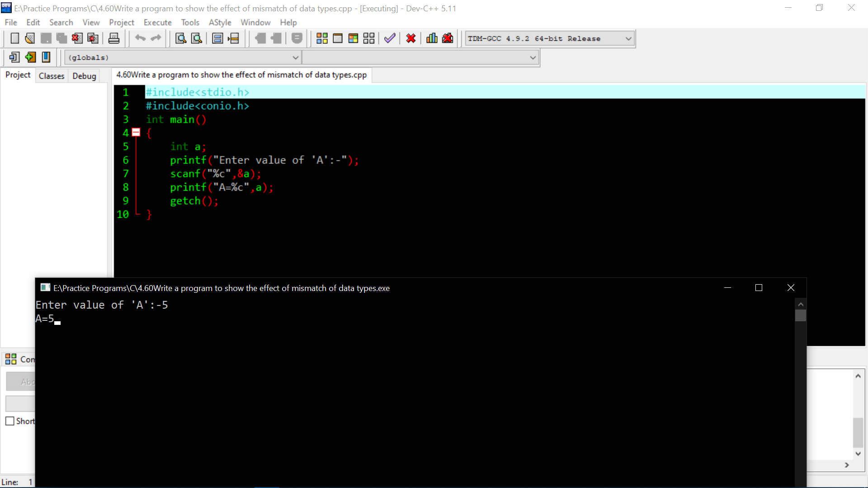
Task: Switch to the Classes sidebar tab
Action: pos(52,76)
